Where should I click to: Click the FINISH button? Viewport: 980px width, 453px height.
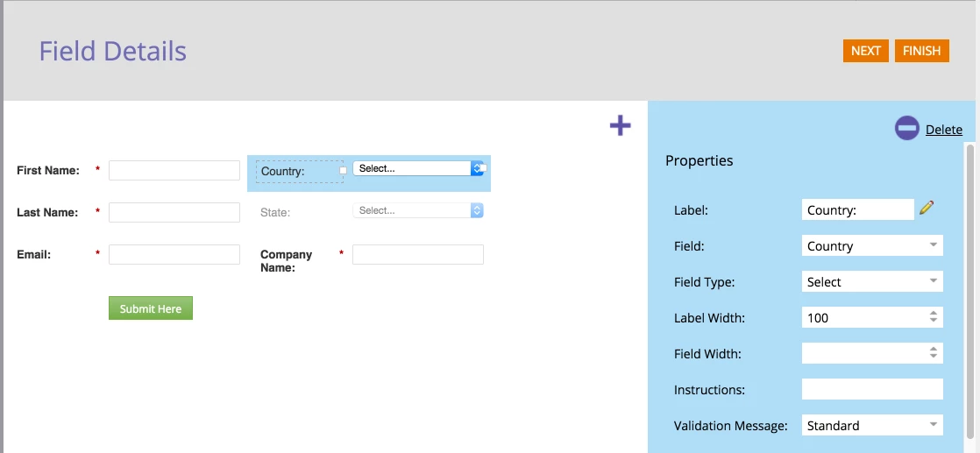[922, 51]
